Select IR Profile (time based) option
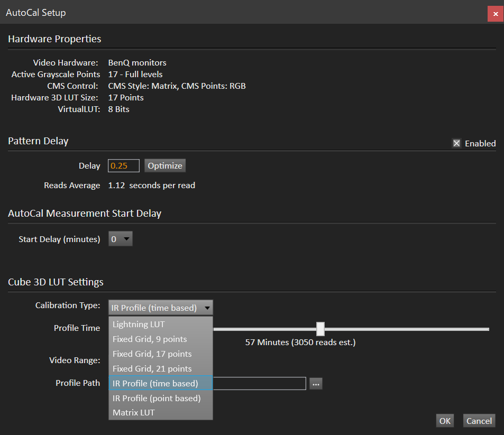504x435 pixels. click(161, 383)
